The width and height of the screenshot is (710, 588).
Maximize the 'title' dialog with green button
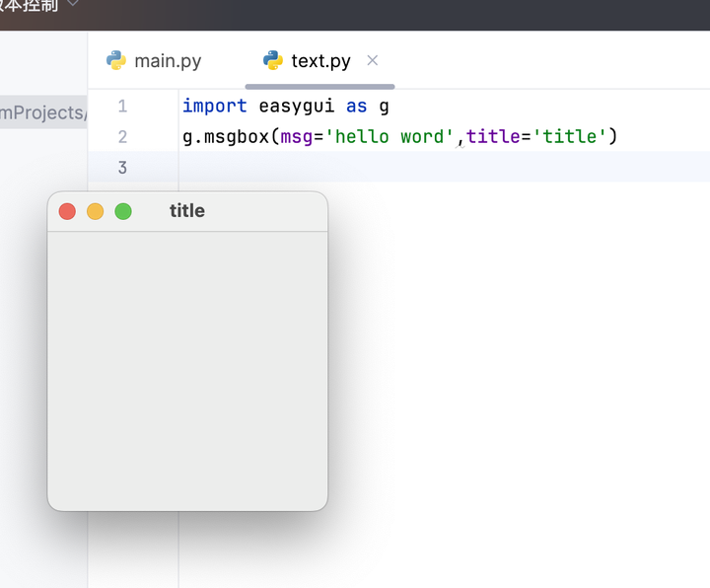(123, 211)
